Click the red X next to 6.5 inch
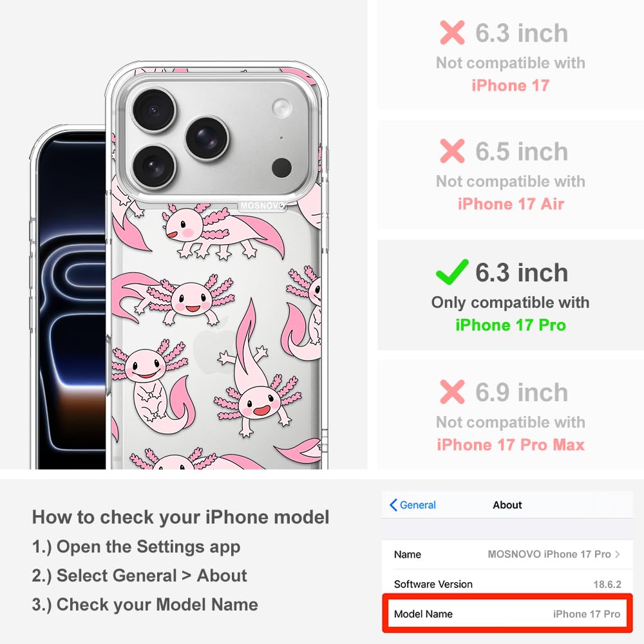This screenshot has width=644, height=644. pos(452,151)
